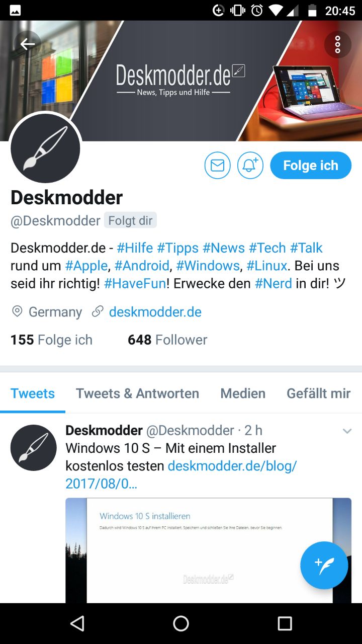This screenshot has height=644, width=362.
Task: Open the Deskmodder profile picture
Action: pos(45,148)
